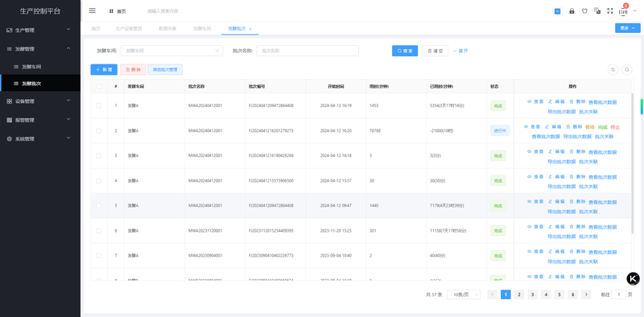Expand the 生产管理 sidebar menu
Screen dimensions: 644x317
(40, 30)
